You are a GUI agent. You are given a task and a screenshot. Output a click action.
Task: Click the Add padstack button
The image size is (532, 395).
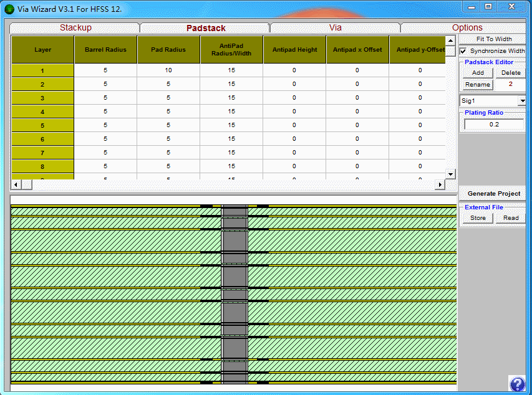[x=478, y=72]
